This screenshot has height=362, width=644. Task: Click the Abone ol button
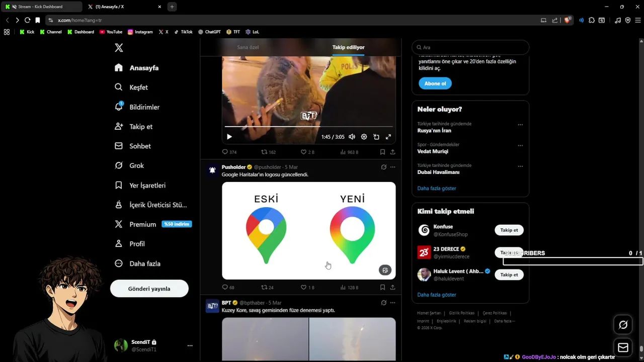coord(435,83)
